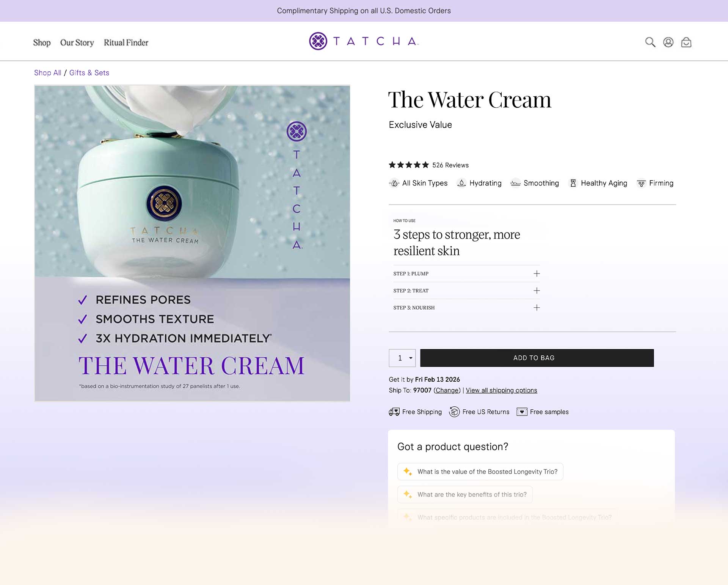The height and width of the screenshot is (585, 728).
Task: Click View all shipping options link
Action: [501, 390]
